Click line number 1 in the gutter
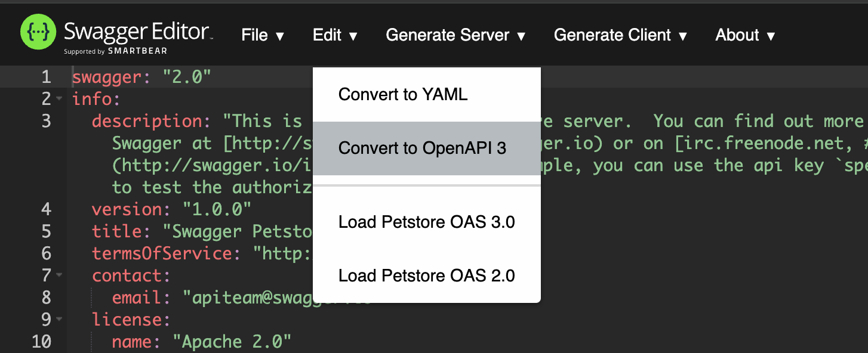The image size is (868, 353). tap(46, 77)
